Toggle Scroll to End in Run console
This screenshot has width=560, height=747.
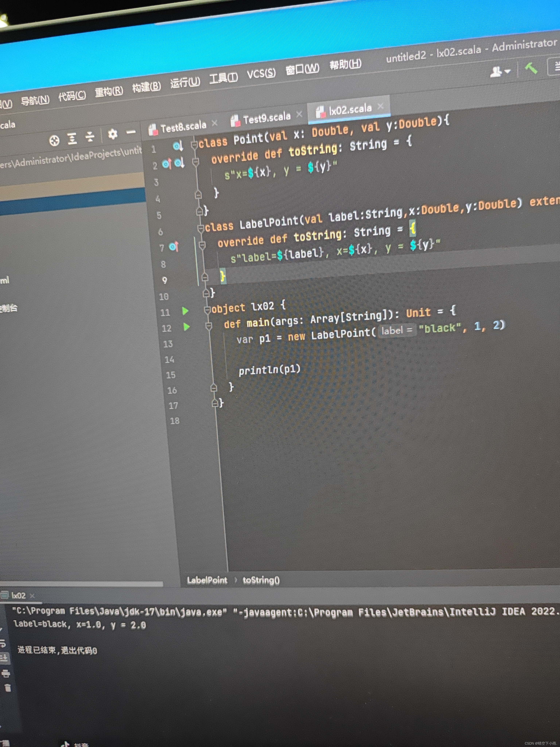4,658
